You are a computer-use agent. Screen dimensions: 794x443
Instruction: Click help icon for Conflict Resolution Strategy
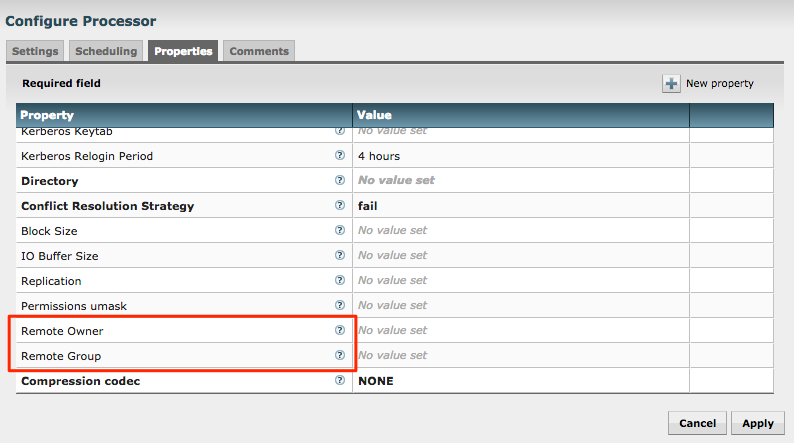pos(340,206)
